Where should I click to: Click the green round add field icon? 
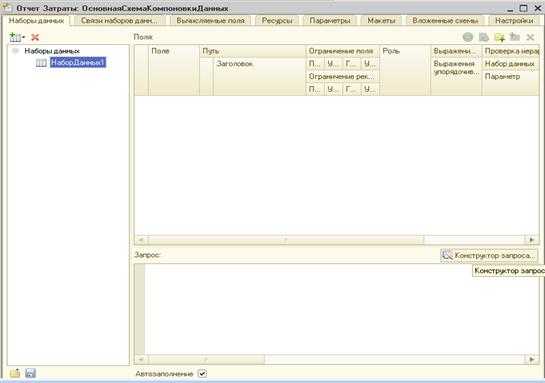click(x=468, y=37)
